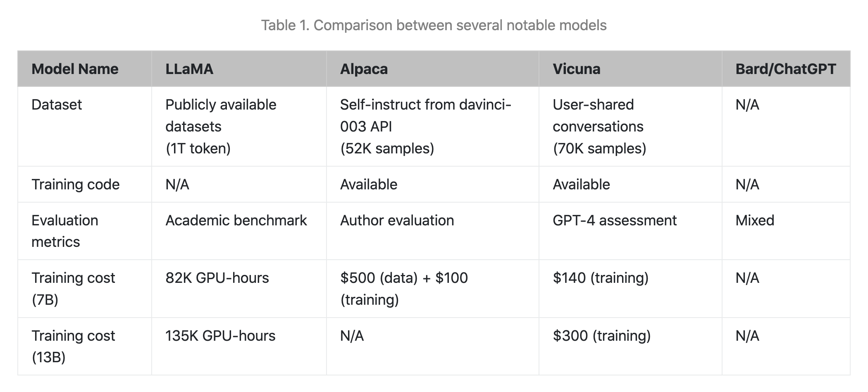Click the User-shared conversations cell
The image size is (868, 392).
pyautogui.click(x=630, y=127)
